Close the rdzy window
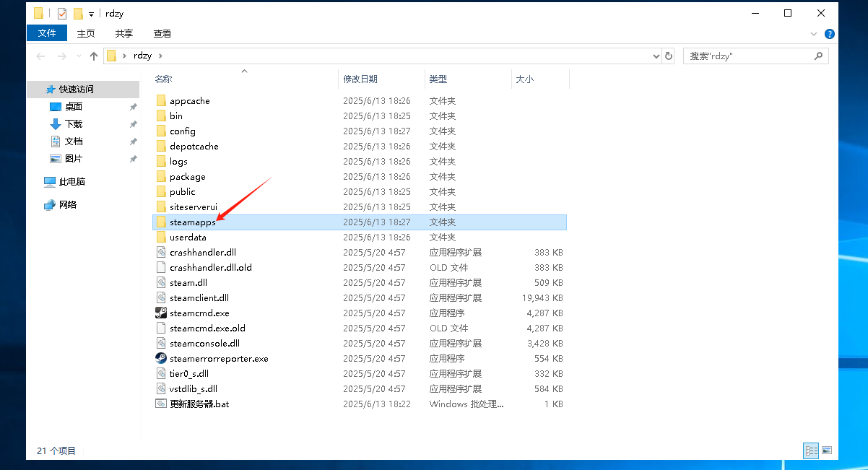Image resolution: width=868 pixels, height=470 pixels. click(x=821, y=13)
